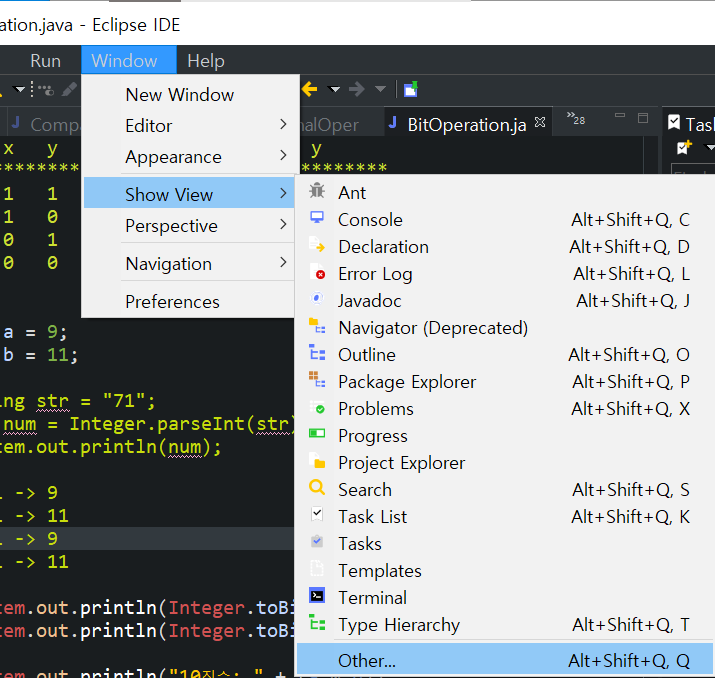Open the leftmost toolbar dropdown arrow

[19, 89]
